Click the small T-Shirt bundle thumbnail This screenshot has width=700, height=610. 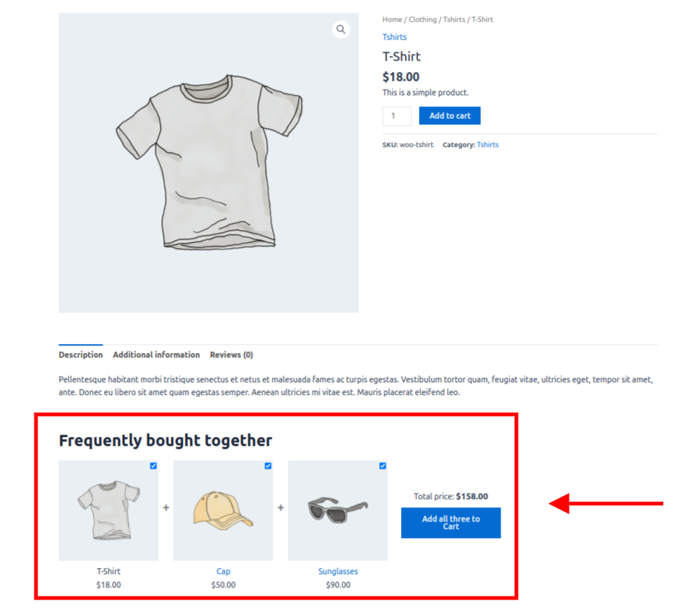(x=109, y=510)
